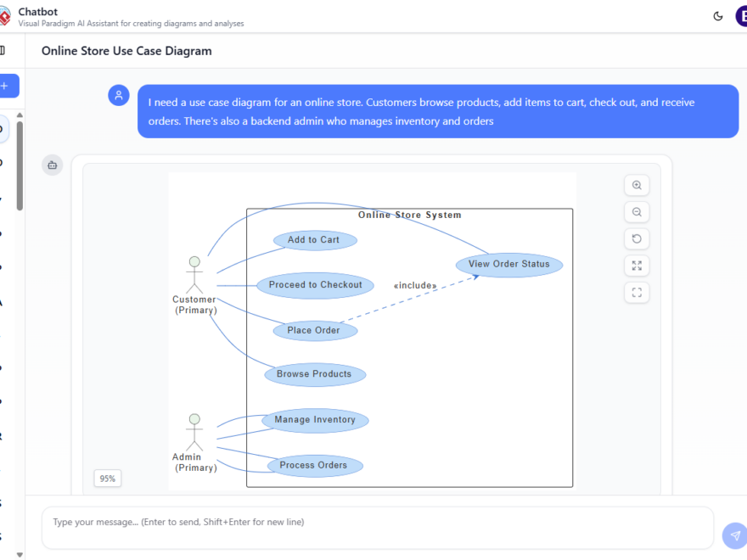
Task: Zoom in on the use case diagram
Action: point(637,185)
